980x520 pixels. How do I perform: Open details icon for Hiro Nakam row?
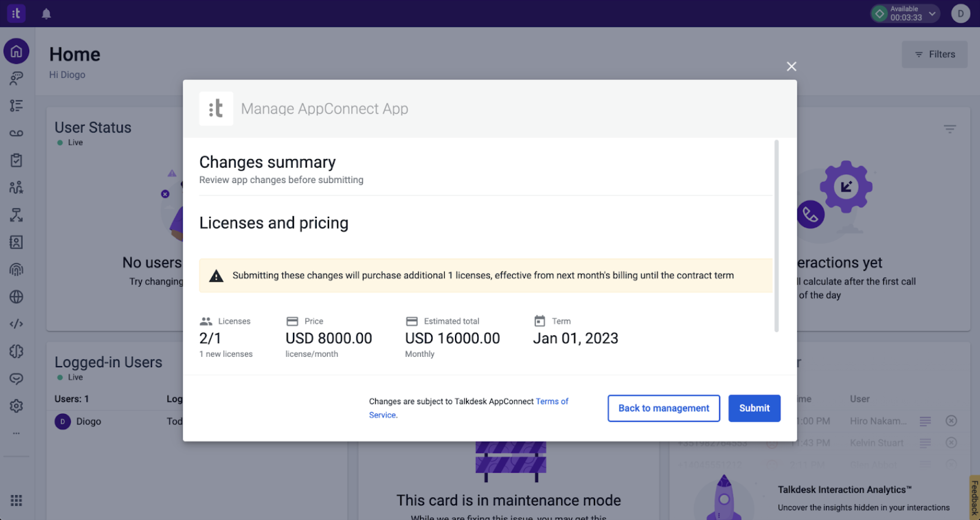click(x=925, y=421)
